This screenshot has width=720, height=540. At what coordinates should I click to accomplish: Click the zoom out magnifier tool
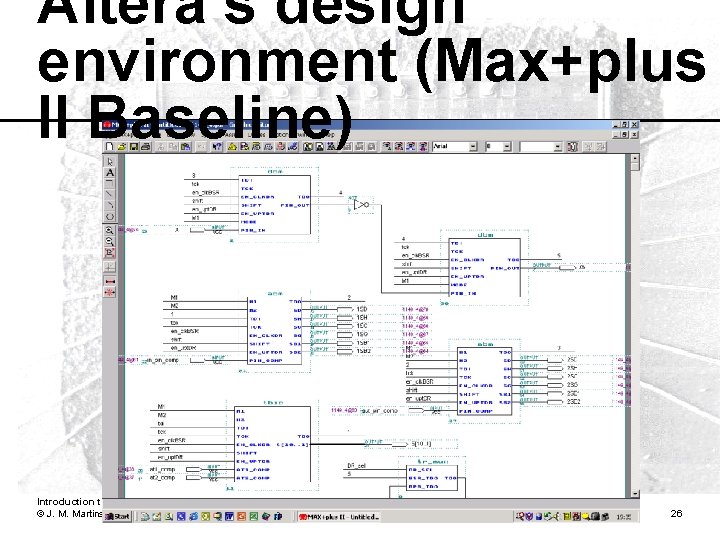110,241
